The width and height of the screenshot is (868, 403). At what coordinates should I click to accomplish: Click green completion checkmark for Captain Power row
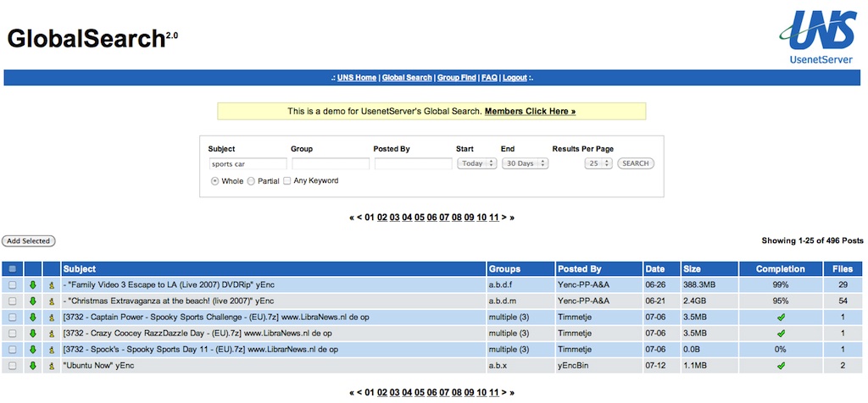pyautogui.click(x=781, y=317)
